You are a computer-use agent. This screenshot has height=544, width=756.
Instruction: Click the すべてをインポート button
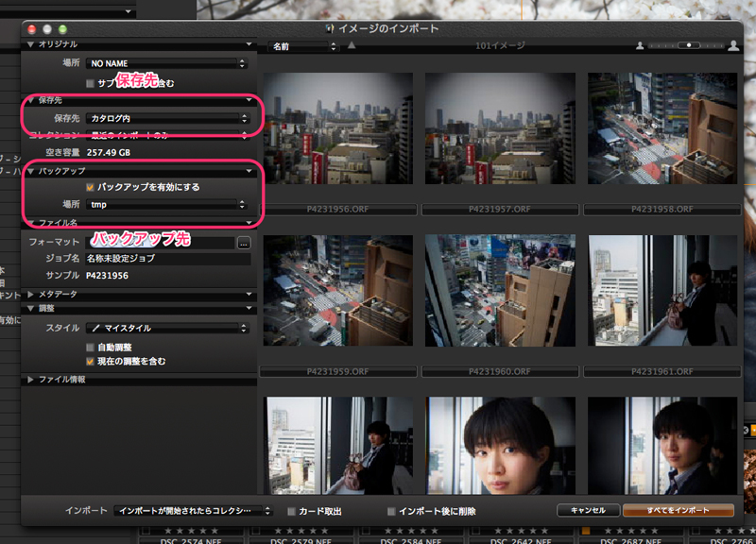pos(678,510)
